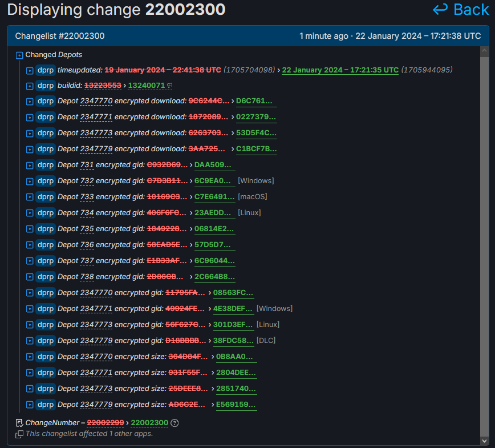This screenshot has height=448, width=495.
Task: Open new buildid link 13240071
Action: pos(147,86)
